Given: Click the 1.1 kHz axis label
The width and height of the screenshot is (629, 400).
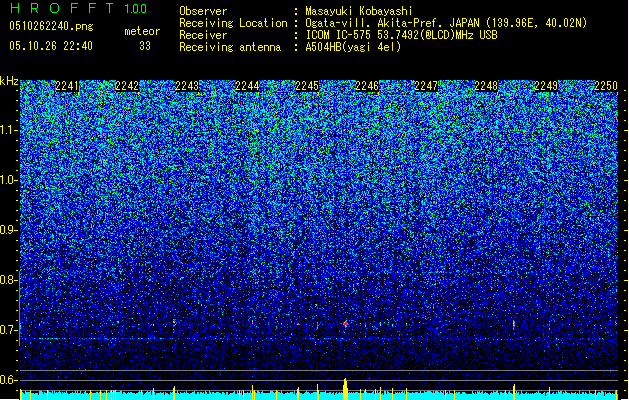Looking at the screenshot, I should [x=8, y=130].
